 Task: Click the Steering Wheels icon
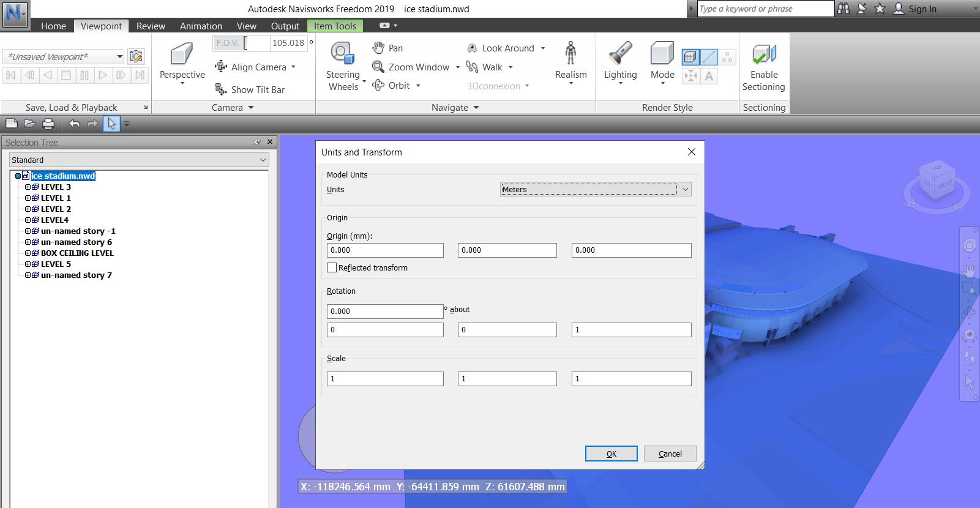tap(343, 53)
